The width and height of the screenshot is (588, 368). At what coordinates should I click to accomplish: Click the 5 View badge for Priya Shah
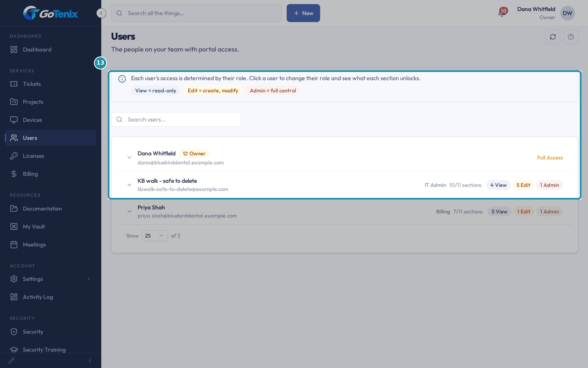pyautogui.click(x=499, y=212)
